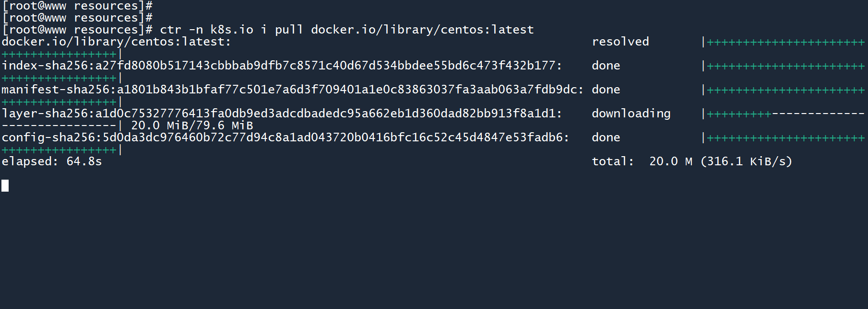This screenshot has height=309, width=868.
Task: Click the resolved row's progress bar
Action: point(785,42)
